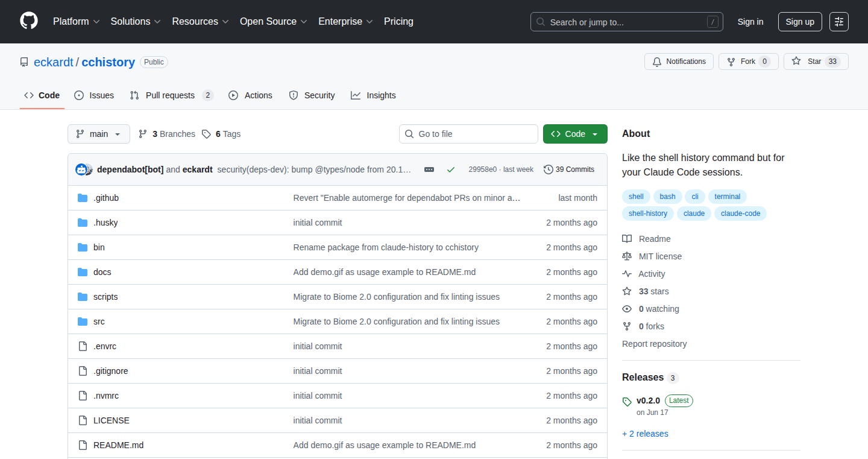868x459 pixels.
Task: View the green check status icon
Action: coord(451,169)
